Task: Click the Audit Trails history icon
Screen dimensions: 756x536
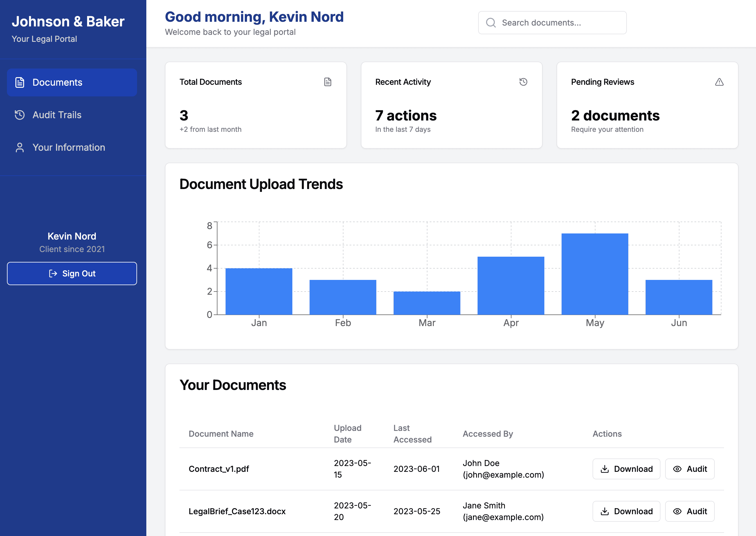Action: (20, 115)
